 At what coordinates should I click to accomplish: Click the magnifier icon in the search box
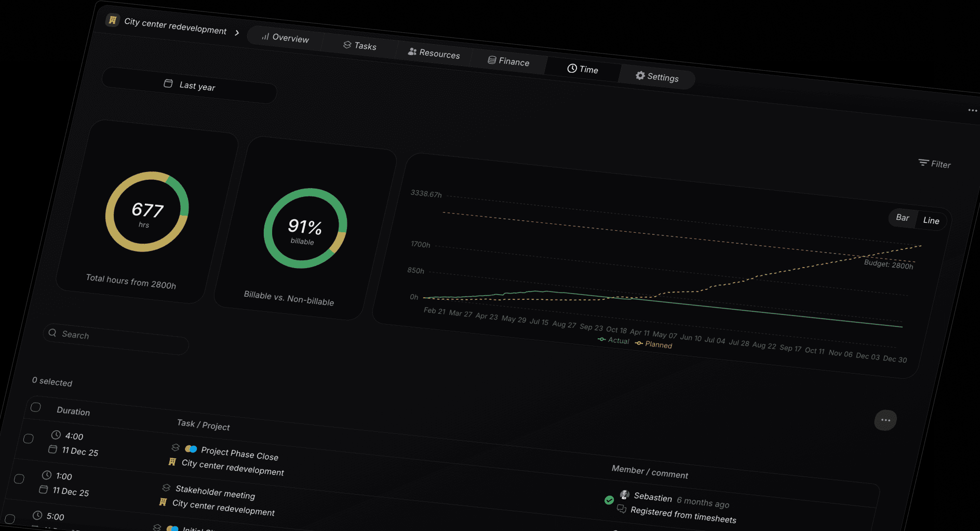tap(52, 333)
